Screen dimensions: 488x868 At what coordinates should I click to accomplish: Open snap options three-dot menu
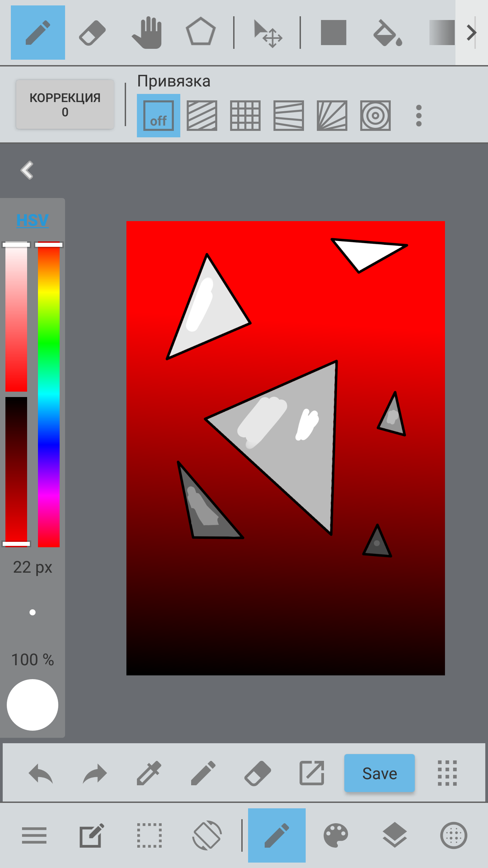click(x=419, y=116)
